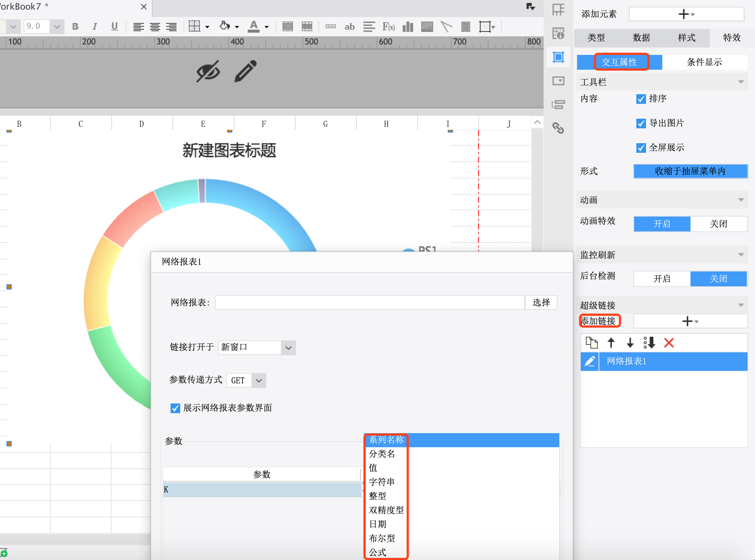Click the hidden eye-slash icon

pos(208,71)
